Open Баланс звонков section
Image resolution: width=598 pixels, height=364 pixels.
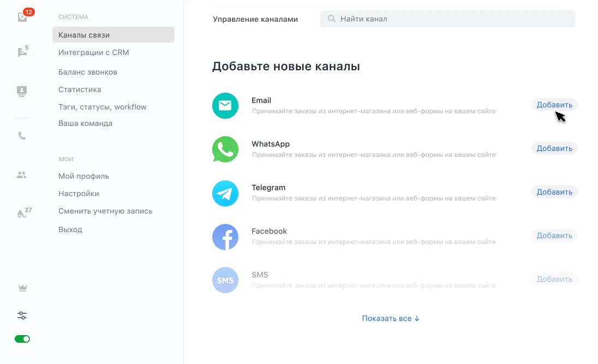click(x=88, y=72)
